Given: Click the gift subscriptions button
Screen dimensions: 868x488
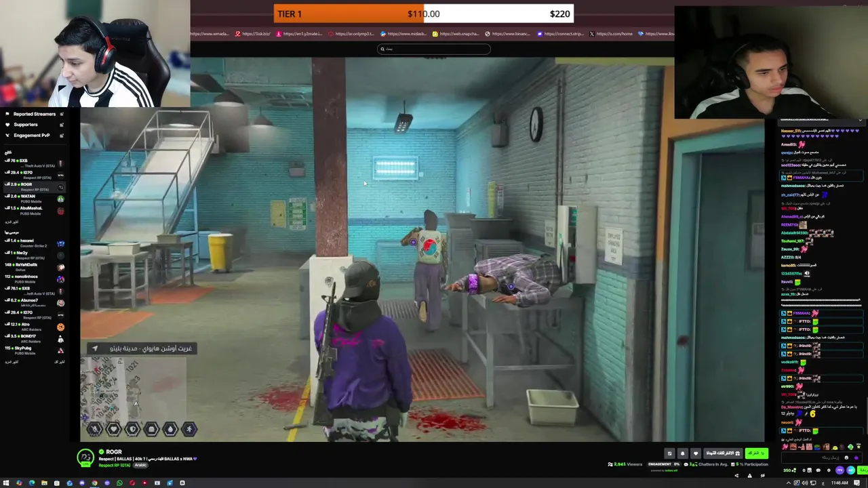Looking at the screenshot, I should tap(723, 453).
